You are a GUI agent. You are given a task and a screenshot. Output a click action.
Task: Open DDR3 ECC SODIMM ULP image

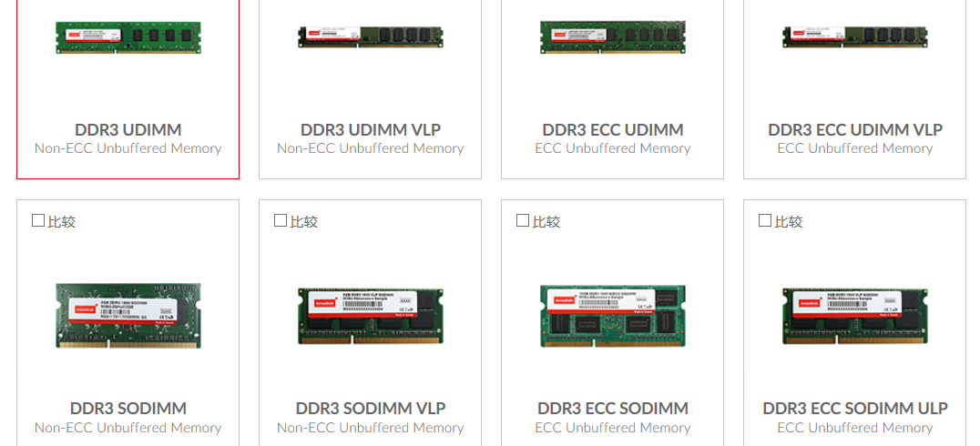[855, 316]
